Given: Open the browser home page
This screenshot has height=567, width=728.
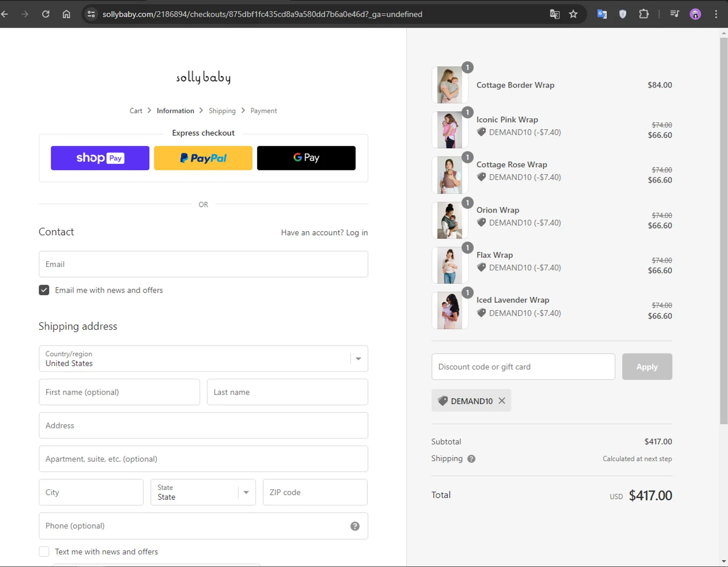Looking at the screenshot, I should (x=66, y=14).
